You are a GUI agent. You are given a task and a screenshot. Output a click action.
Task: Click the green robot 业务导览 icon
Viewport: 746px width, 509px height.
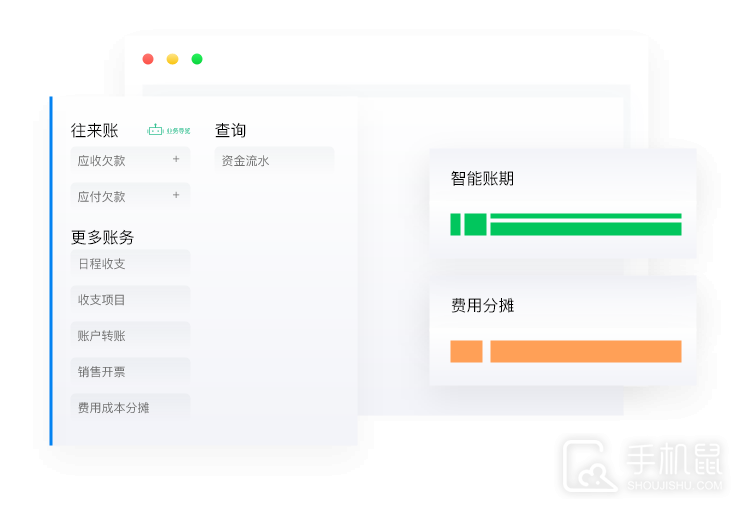pyautogui.click(x=155, y=130)
